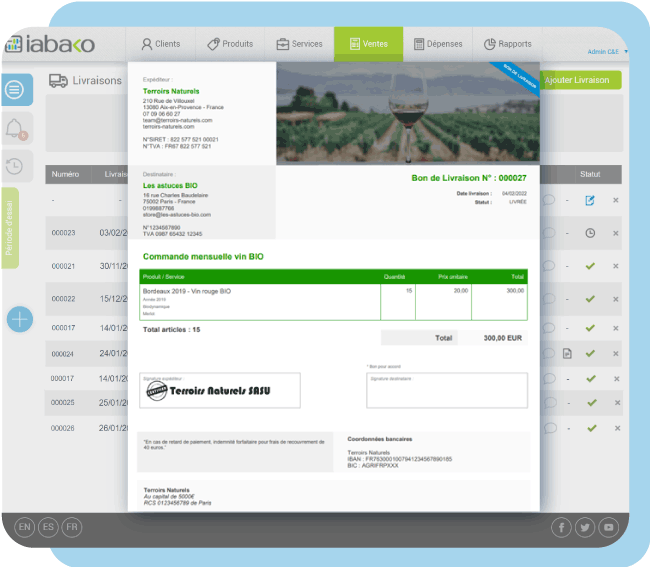Image resolution: width=650 pixels, height=567 pixels.
Task: Click the green checkmark for delivery 000026
Action: click(x=592, y=428)
